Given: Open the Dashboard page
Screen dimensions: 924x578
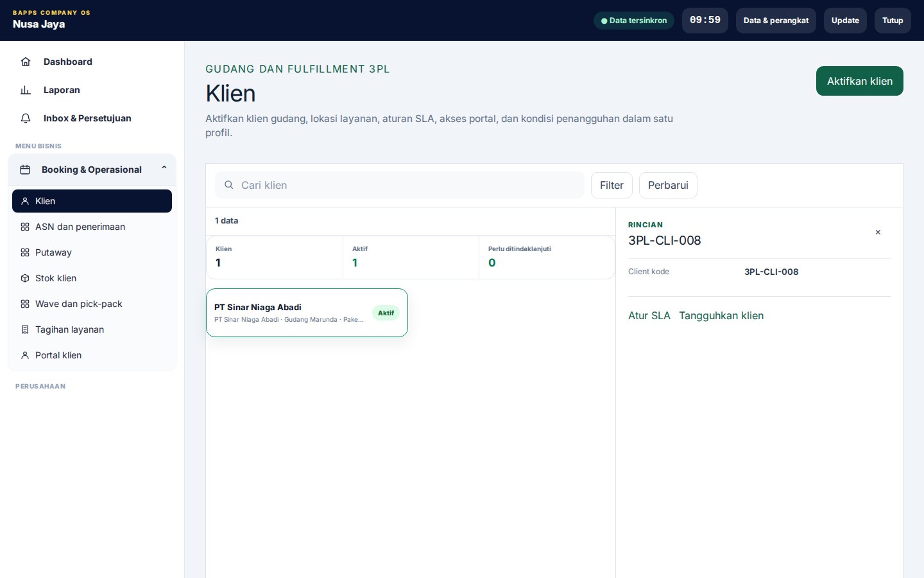Looking at the screenshot, I should point(92,62).
